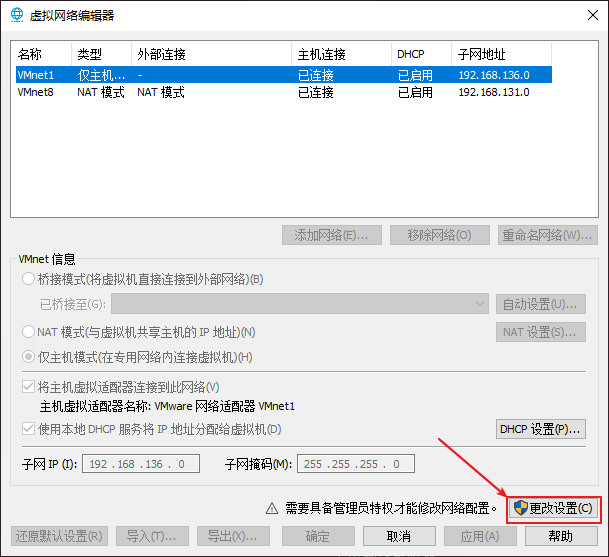Select the 桥接模式 radio button
This screenshot has width=609, height=557.
pyautogui.click(x=28, y=279)
